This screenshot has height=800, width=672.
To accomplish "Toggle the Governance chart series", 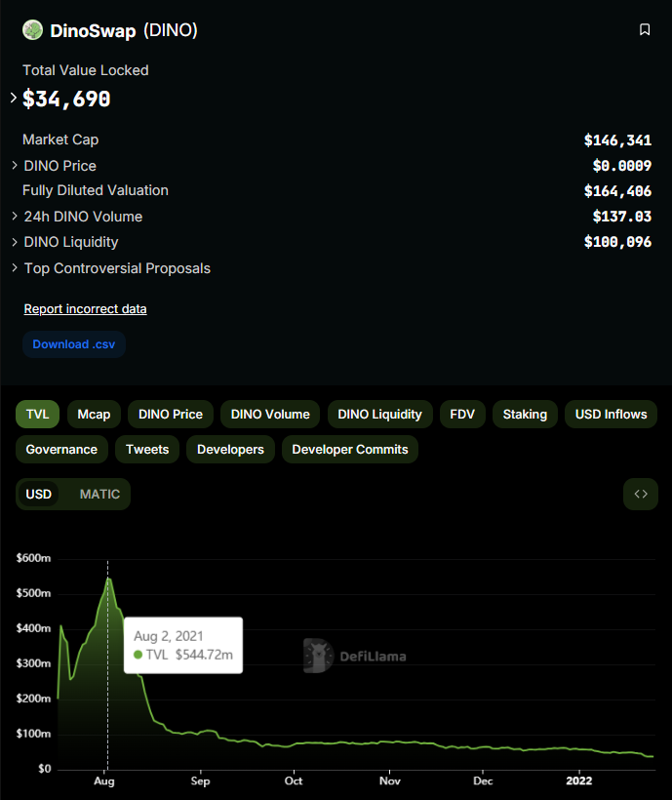I will pos(61,450).
